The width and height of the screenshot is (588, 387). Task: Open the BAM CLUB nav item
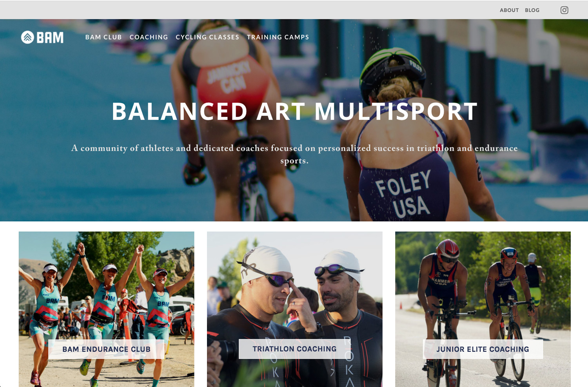click(103, 37)
